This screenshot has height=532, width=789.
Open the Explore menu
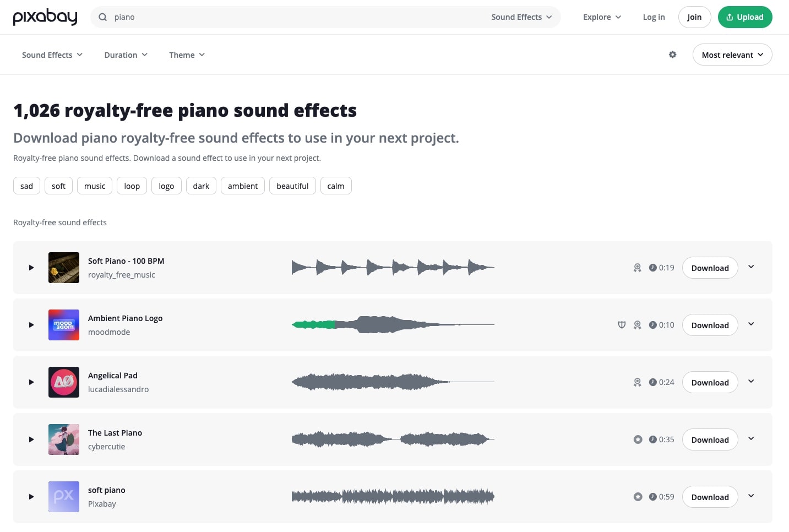(601, 17)
